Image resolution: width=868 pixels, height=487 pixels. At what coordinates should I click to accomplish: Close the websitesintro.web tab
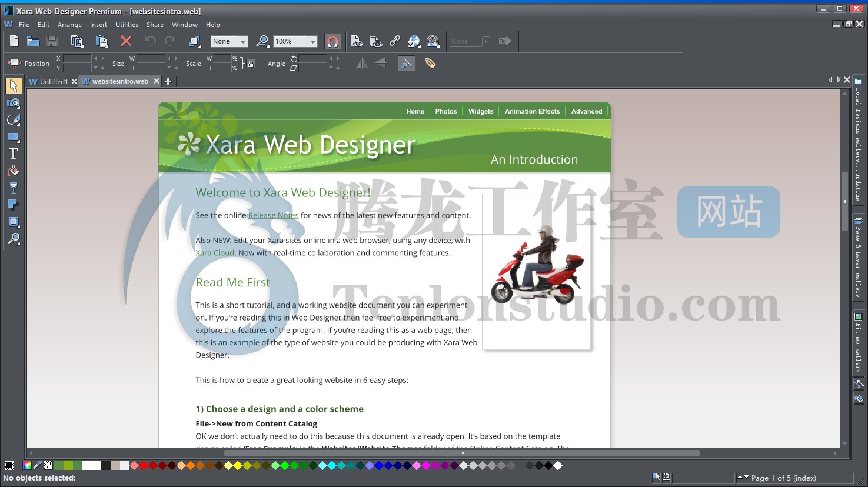(x=157, y=81)
